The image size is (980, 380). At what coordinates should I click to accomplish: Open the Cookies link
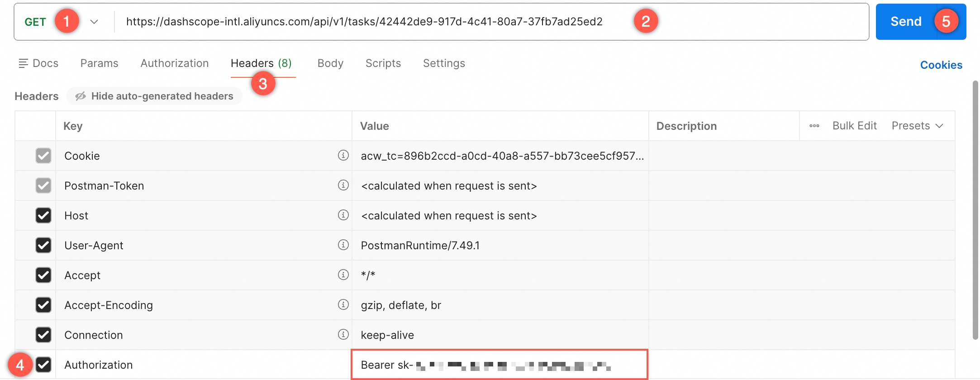click(x=941, y=65)
